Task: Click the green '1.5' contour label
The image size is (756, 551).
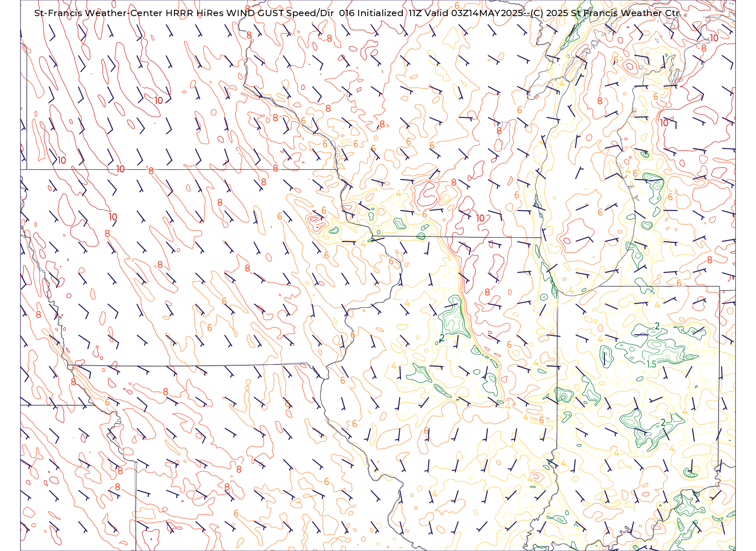Action: click(652, 364)
